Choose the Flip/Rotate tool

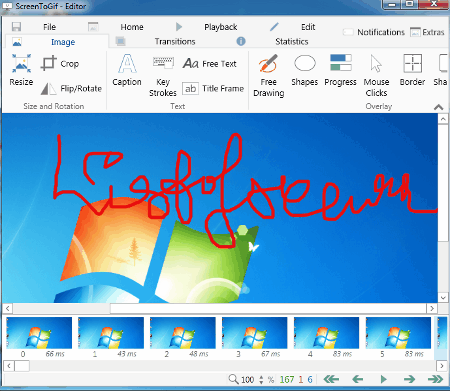click(71, 89)
